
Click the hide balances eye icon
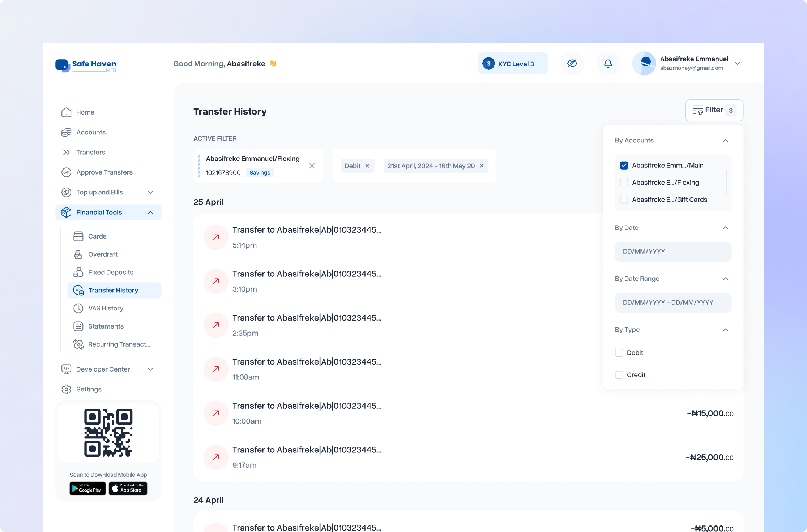tap(572, 63)
